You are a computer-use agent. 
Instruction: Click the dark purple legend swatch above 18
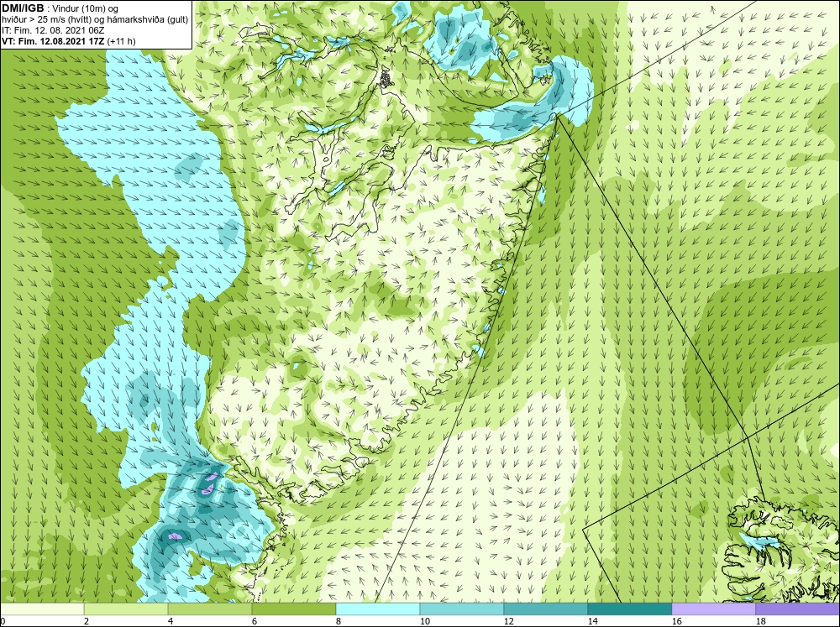point(798,609)
